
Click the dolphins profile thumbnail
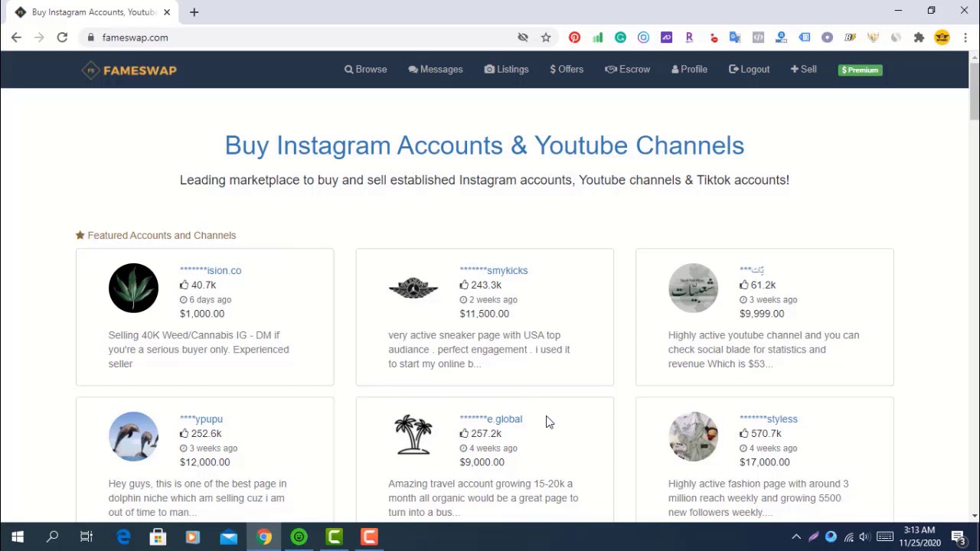click(x=133, y=436)
